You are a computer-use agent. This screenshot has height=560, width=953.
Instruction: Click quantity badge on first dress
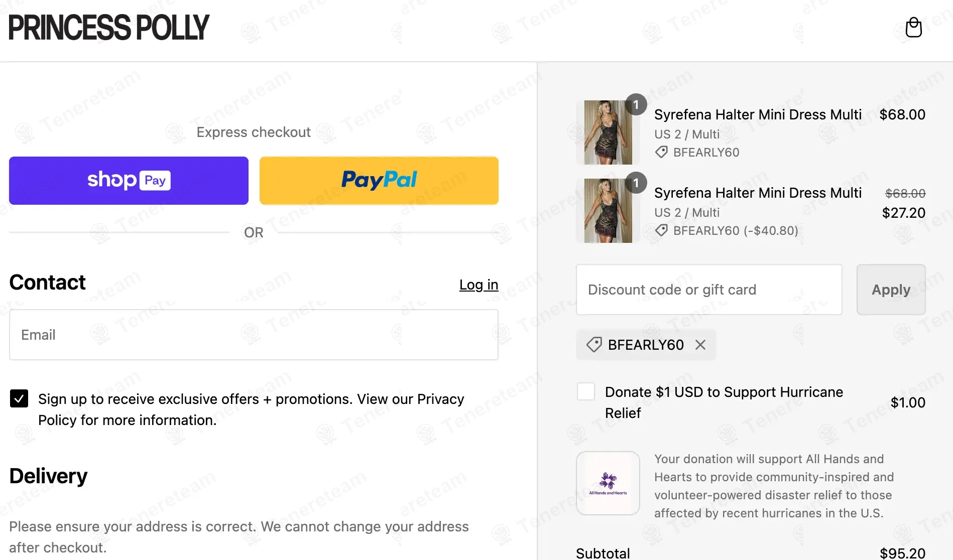click(636, 104)
